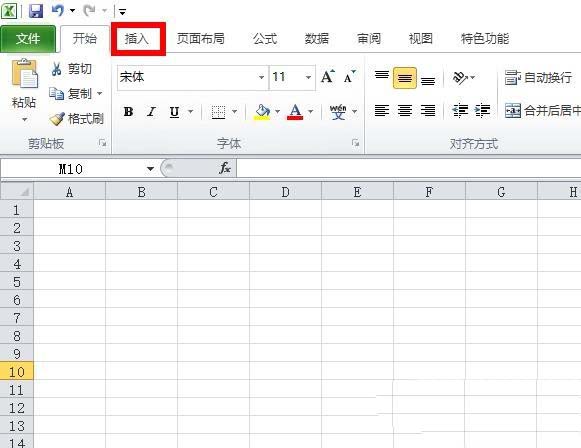Screen dimensions: 581x448
Task: Select column D header
Action: click(285, 192)
